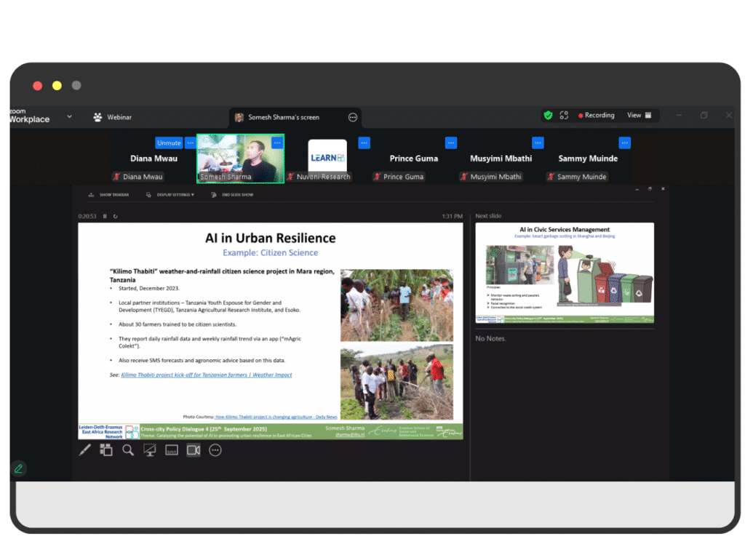Open the Kilimo Thabiti project kick-off link

pos(206,375)
